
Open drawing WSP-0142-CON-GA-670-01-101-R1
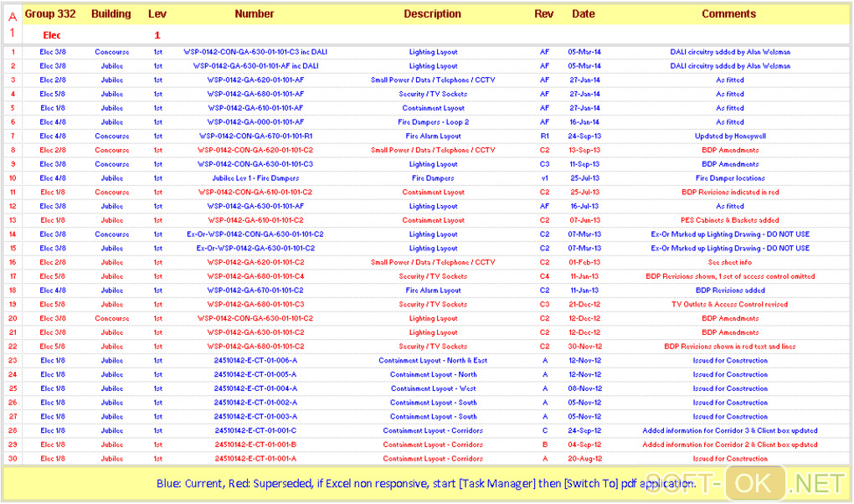tap(255, 136)
